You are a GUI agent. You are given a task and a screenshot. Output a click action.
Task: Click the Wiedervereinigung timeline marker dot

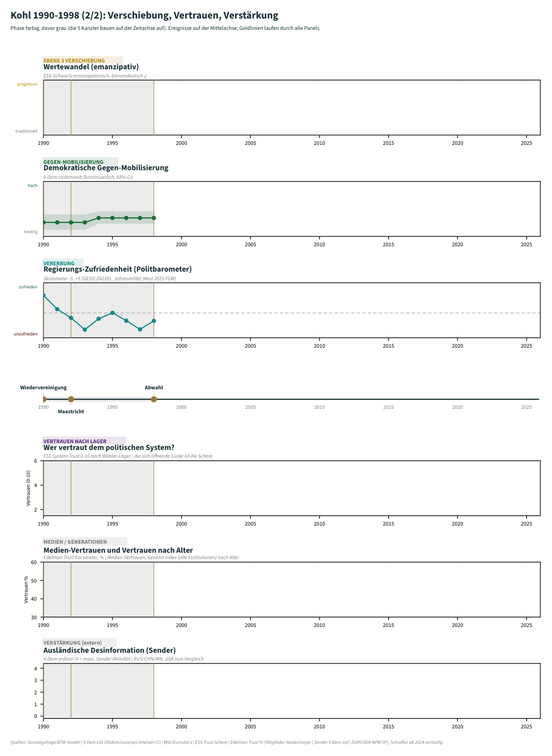43,399
